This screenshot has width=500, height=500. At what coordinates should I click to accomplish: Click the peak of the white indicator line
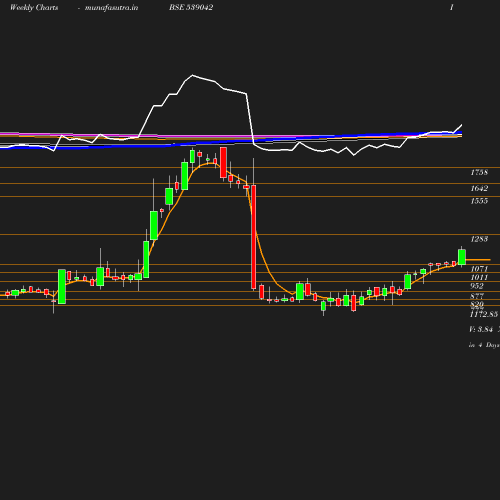pos(192,75)
